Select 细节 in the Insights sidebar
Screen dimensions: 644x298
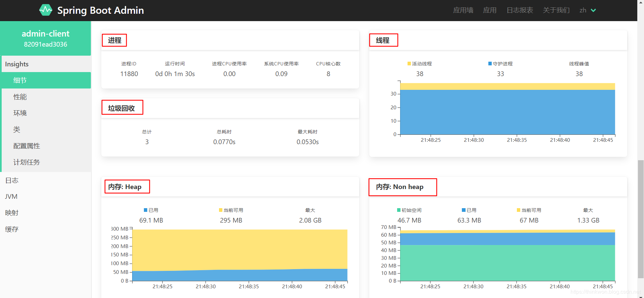point(20,80)
